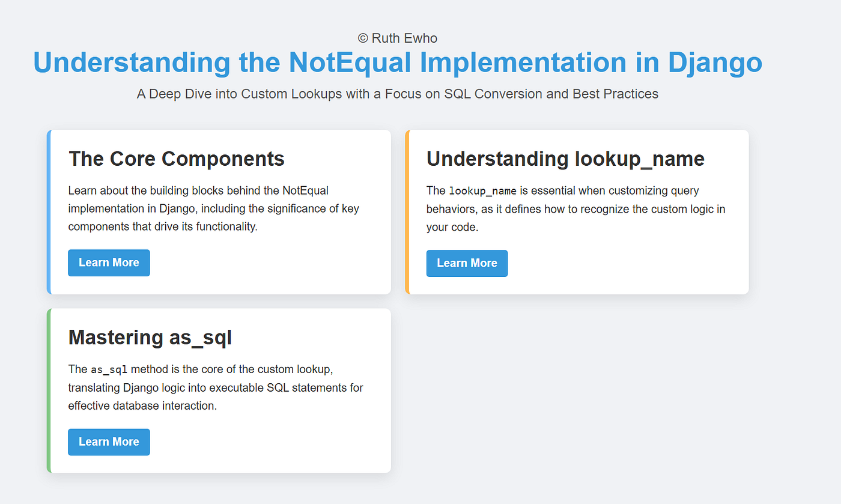Select "Understanding lookup_name" card heading
Viewport: 841px width, 504px height.
565,159
